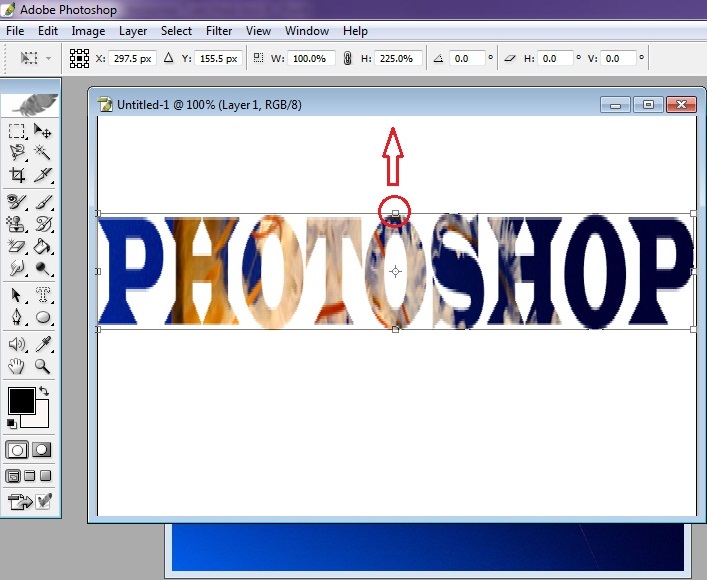The width and height of the screenshot is (707, 580).
Task: Select the Healing Brush tool
Action: click(x=17, y=202)
